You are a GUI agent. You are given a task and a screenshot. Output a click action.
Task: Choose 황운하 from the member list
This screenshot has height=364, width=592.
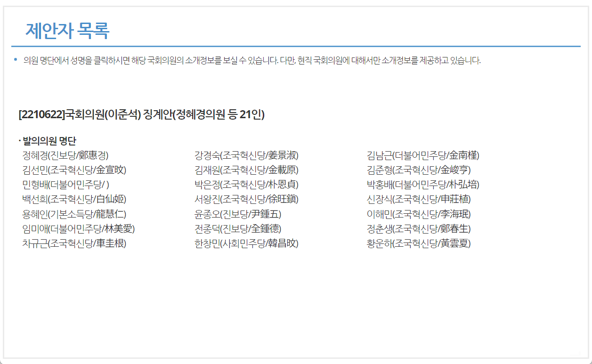pyautogui.click(x=419, y=243)
